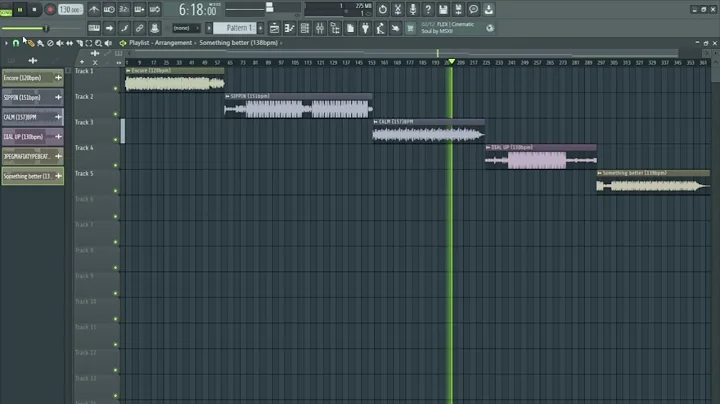Click the arrow left of Pattern 1
This screenshot has height=404, width=720.
point(209,28)
